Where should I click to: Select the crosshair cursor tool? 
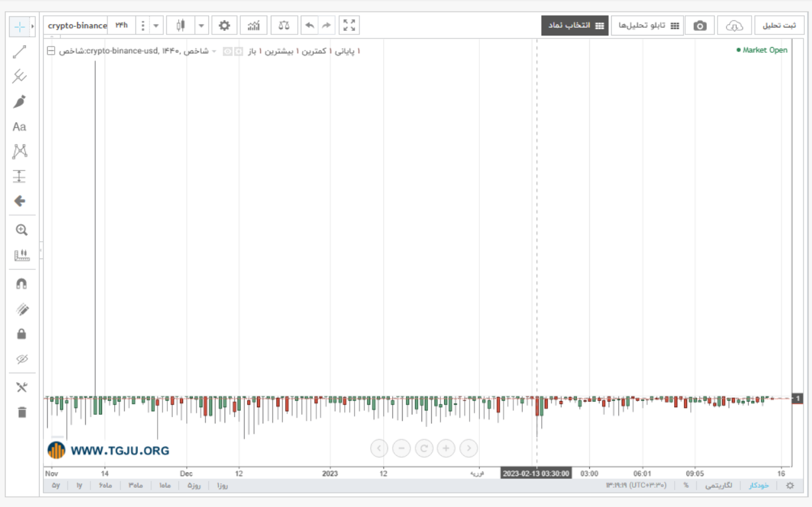20,26
